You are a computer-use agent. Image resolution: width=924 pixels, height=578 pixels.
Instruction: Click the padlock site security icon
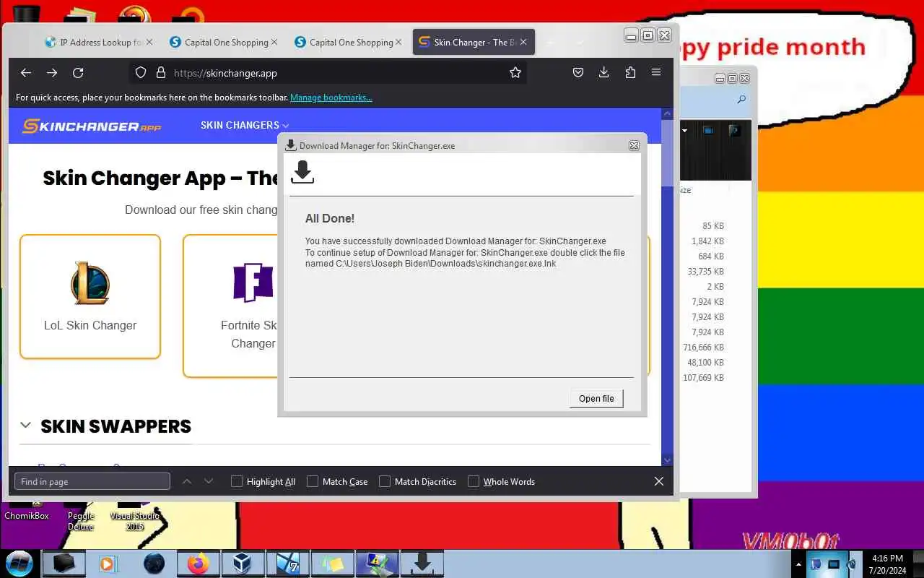[160, 73]
